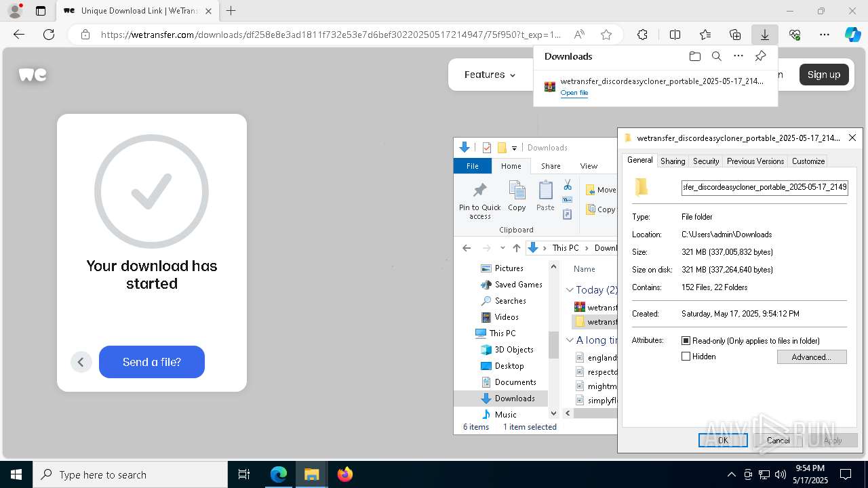View site information lock icon
The image size is (868, 488).
click(x=85, y=35)
